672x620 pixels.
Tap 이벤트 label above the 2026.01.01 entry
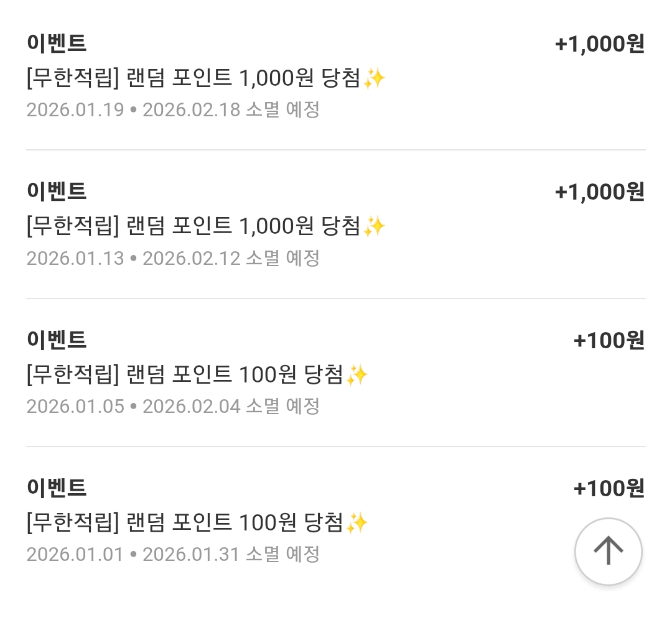[x=57, y=488]
